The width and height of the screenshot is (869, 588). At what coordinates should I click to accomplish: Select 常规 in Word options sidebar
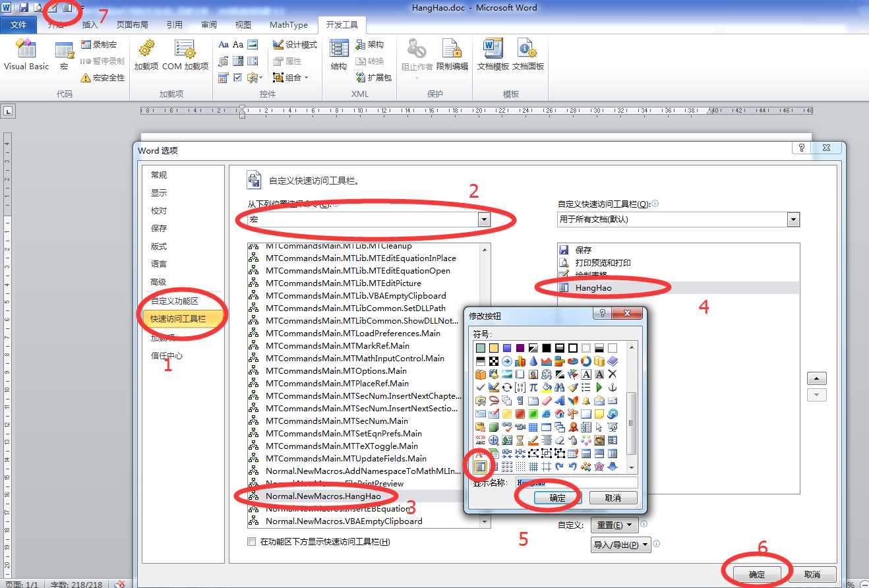coord(159,175)
